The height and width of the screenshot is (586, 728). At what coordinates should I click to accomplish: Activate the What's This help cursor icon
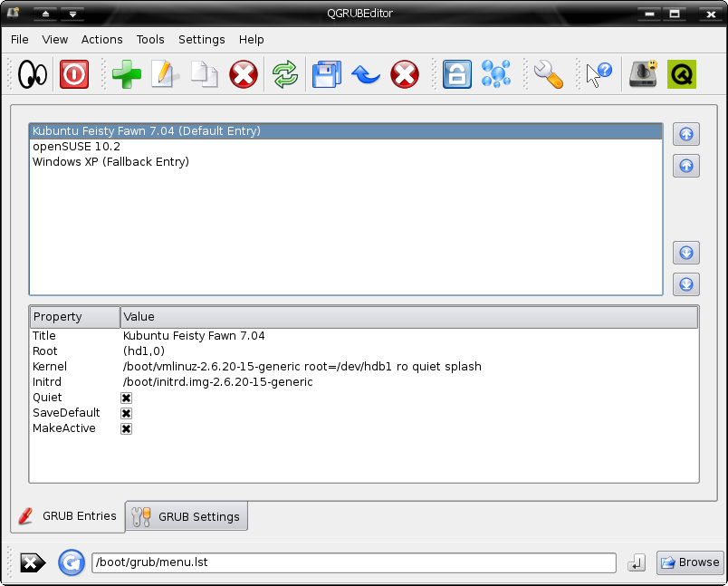[x=599, y=74]
